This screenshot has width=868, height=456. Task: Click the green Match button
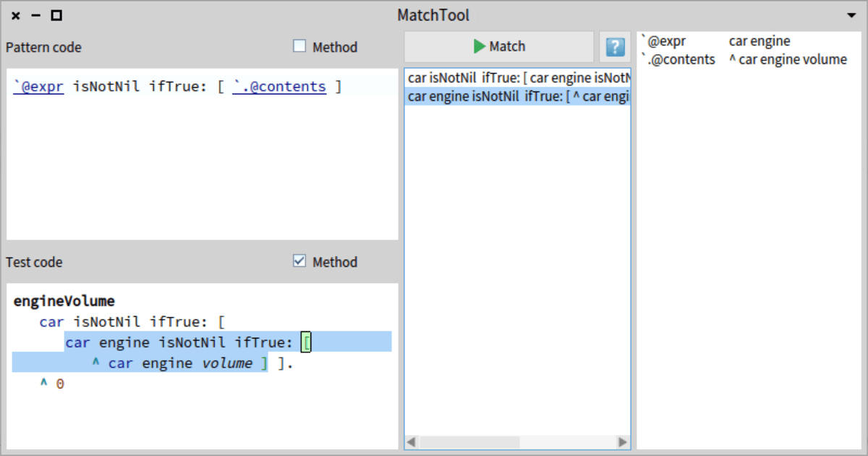click(499, 46)
